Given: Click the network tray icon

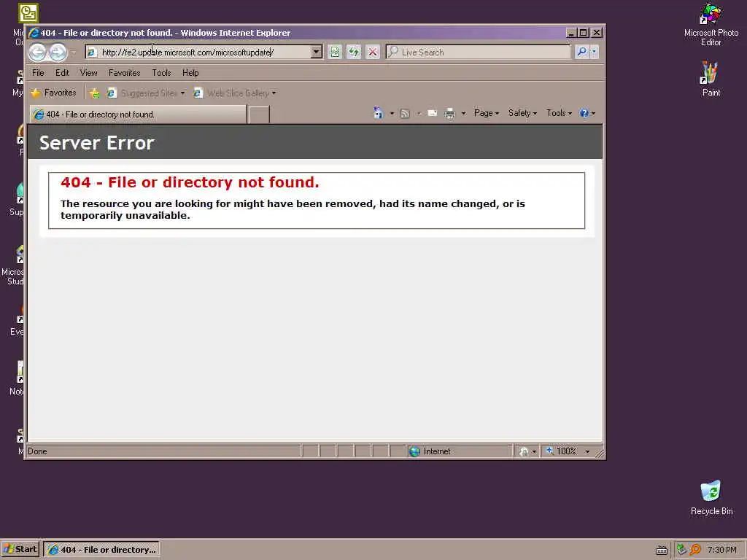Looking at the screenshot, I should coord(681,550).
